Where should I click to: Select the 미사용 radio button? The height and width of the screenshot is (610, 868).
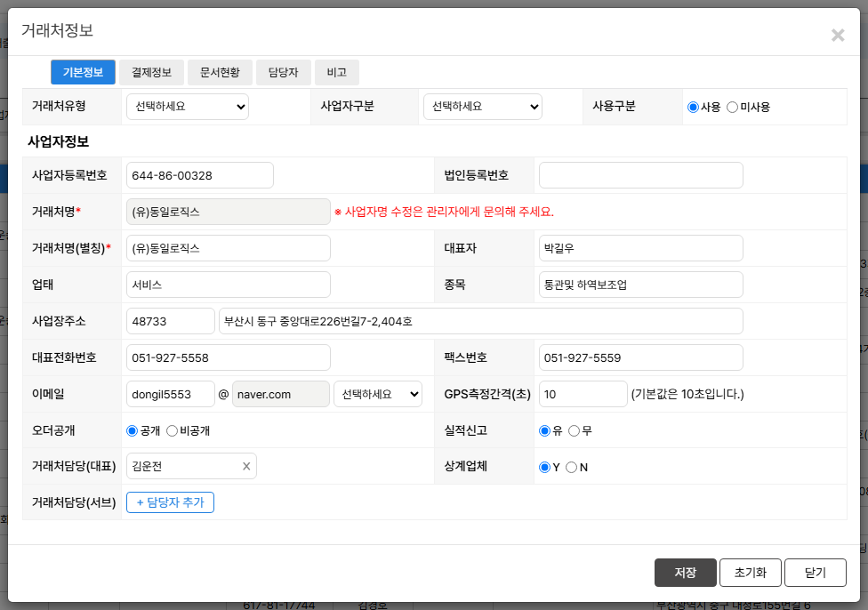point(733,108)
